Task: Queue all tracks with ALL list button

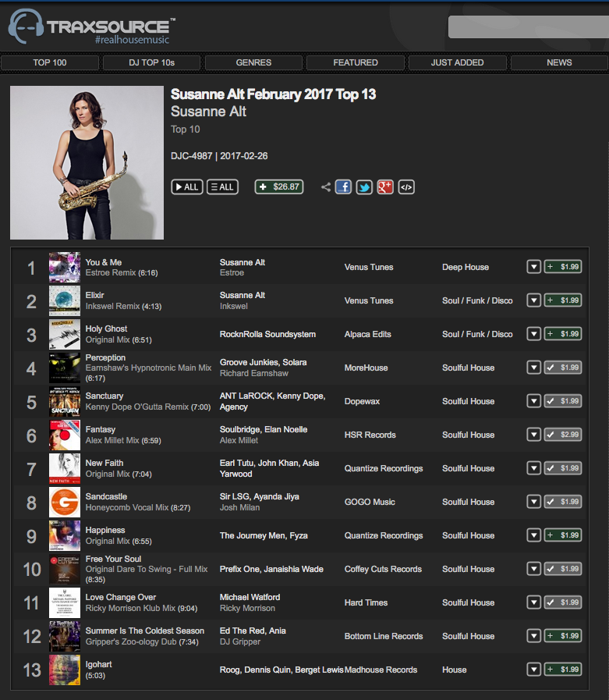Action: click(222, 187)
